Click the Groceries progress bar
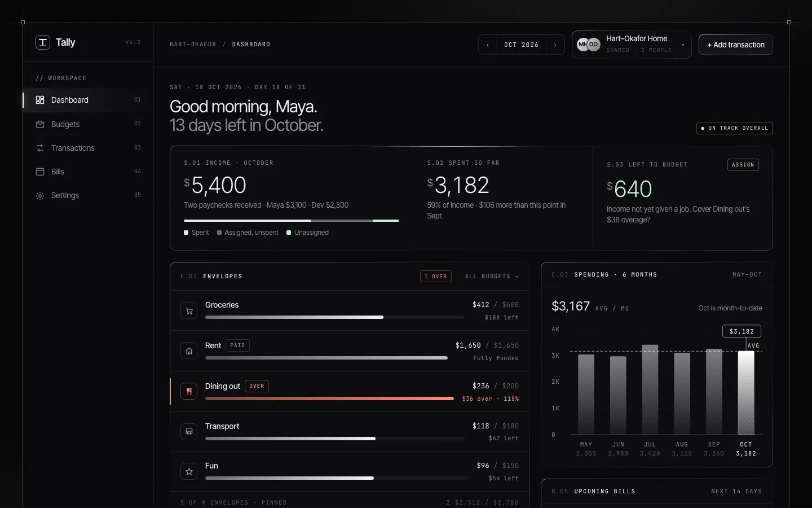The height and width of the screenshot is (508, 812). tap(335, 317)
